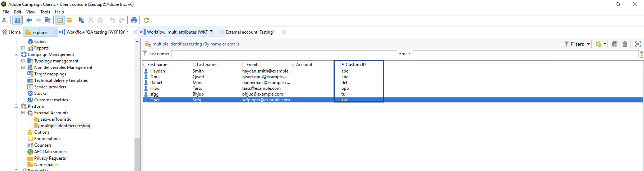Click the full-screen list view icon

coord(638,44)
